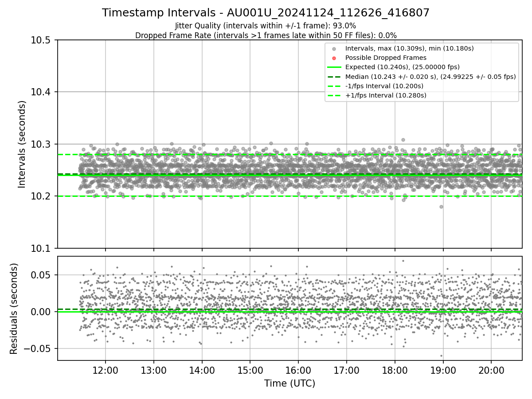Click the 'Residuals (seconds)' y-axis label
Viewport: 532px width, 399px height.
14,309
